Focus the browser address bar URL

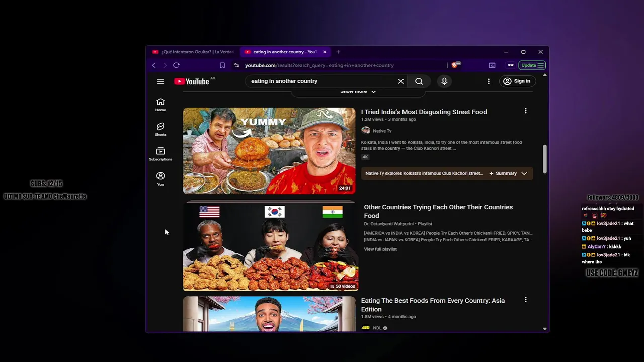[x=319, y=65]
